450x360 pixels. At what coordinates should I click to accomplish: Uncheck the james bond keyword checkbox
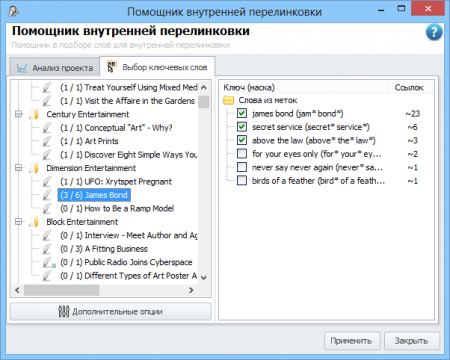tap(242, 113)
